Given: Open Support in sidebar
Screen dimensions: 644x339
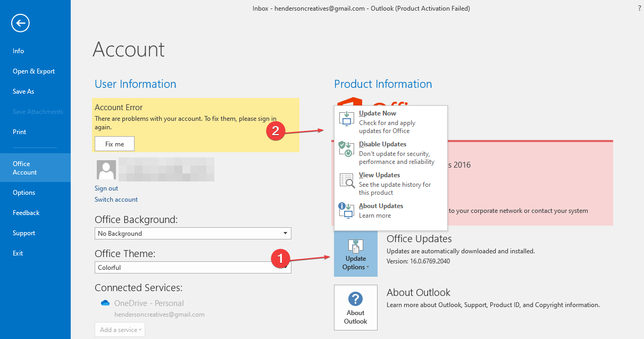Looking at the screenshot, I should (35, 233).
